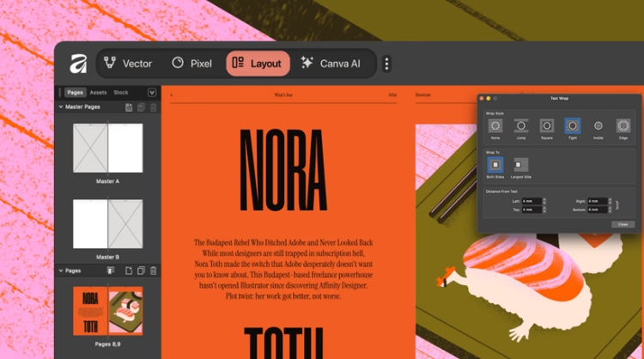This screenshot has width=644, height=359.
Task: Choose the Edge wrap style
Action: click(623, 125)
